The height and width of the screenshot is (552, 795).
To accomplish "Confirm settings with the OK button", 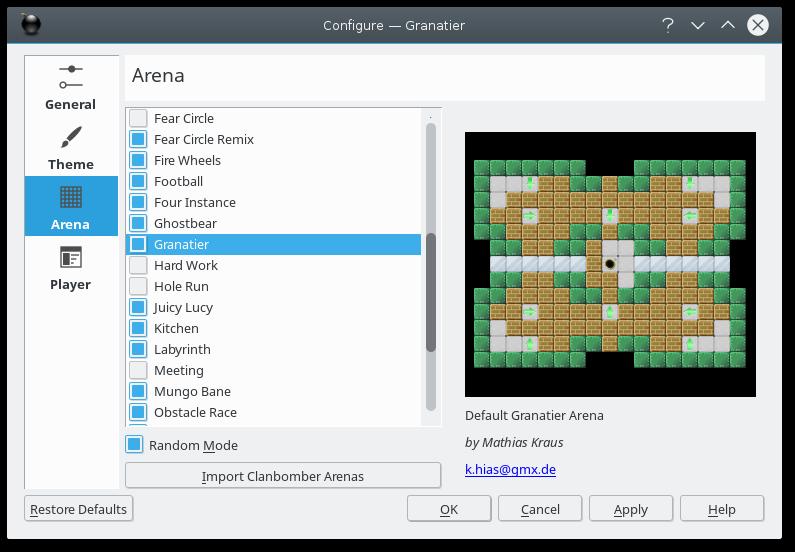I will tap(449, 509).
